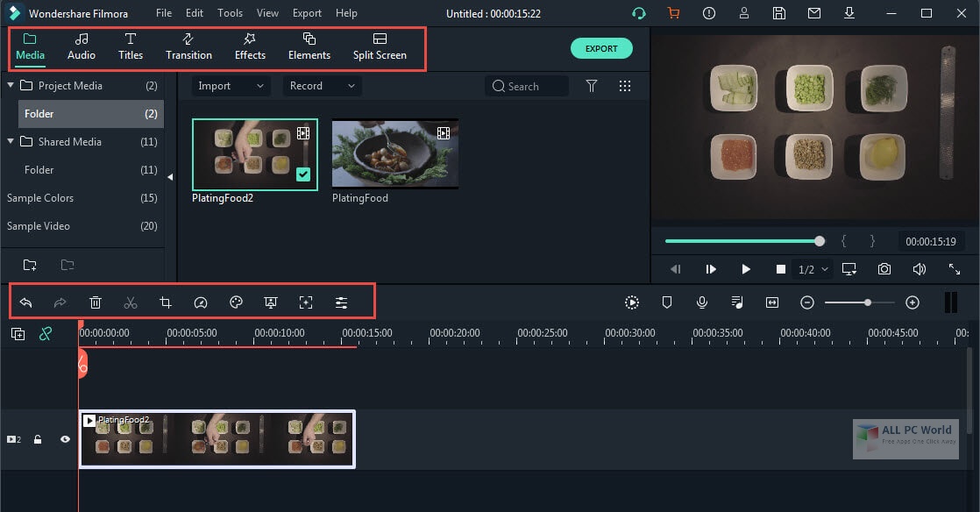This screenshot has height=512, width=980.
Task: Collapse the Shared Media tree
Action: 11,141
